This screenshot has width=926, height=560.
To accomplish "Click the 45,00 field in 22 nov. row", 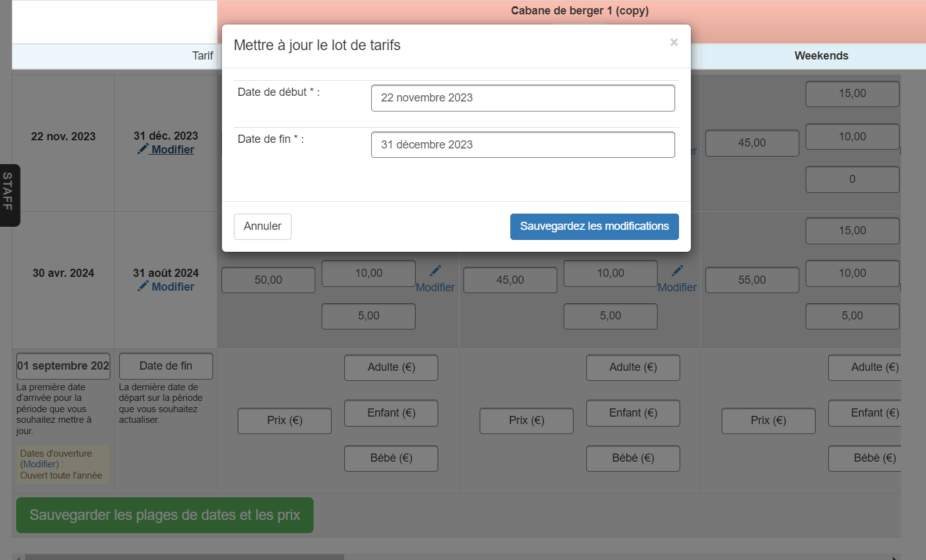I will 752,143.
